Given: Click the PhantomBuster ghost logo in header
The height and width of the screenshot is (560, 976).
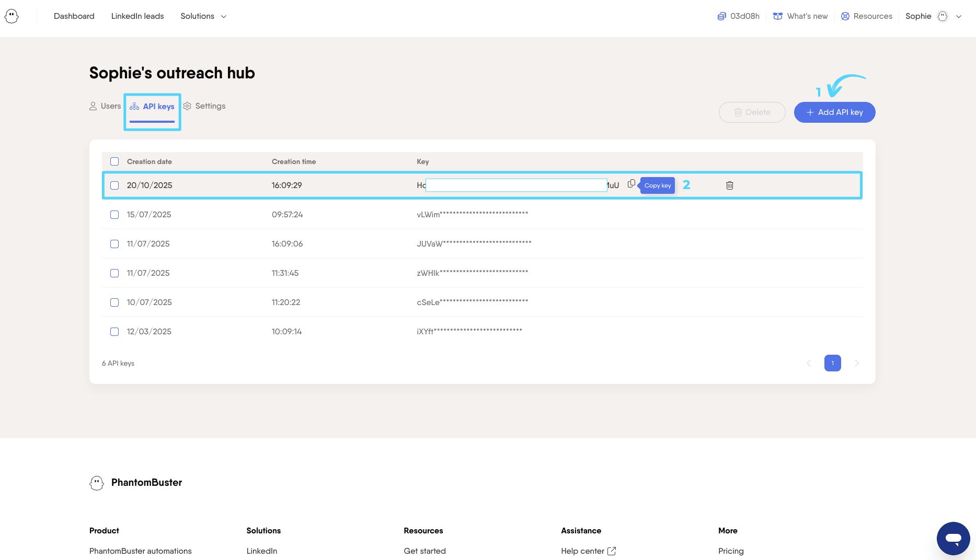Looking at the screenshot, I should [12, 16].
